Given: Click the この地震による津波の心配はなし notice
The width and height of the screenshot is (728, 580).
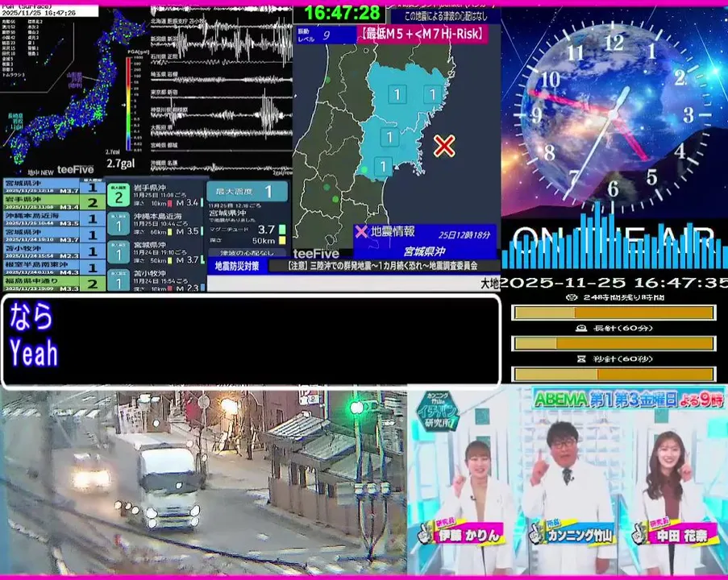Looking at the screenshot, I should point(446,16).
